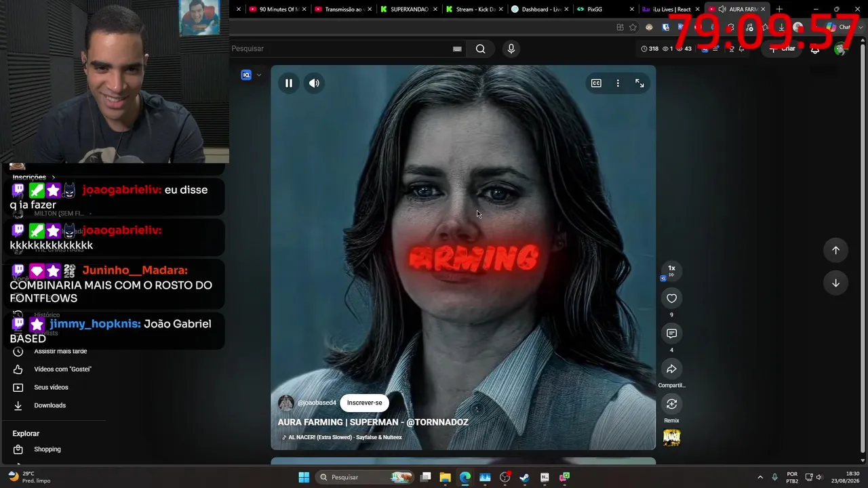Go to the next Short
This screenshot has width=868, height=488.
tap(835, 283)
